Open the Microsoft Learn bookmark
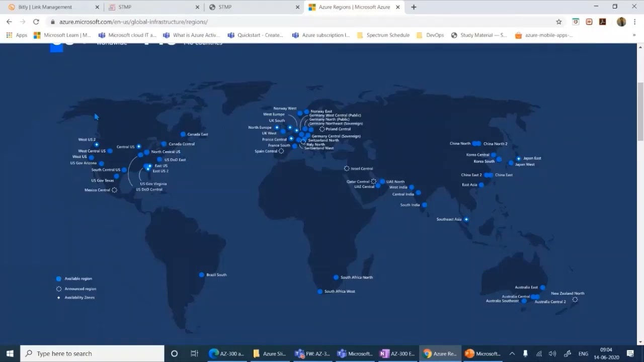 pos(62,35)
